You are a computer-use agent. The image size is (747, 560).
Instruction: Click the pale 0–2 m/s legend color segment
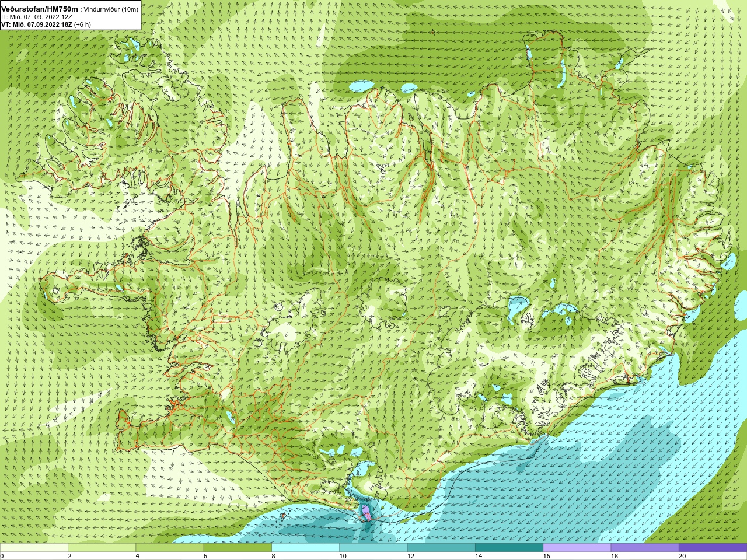click(x=34, y=548)
